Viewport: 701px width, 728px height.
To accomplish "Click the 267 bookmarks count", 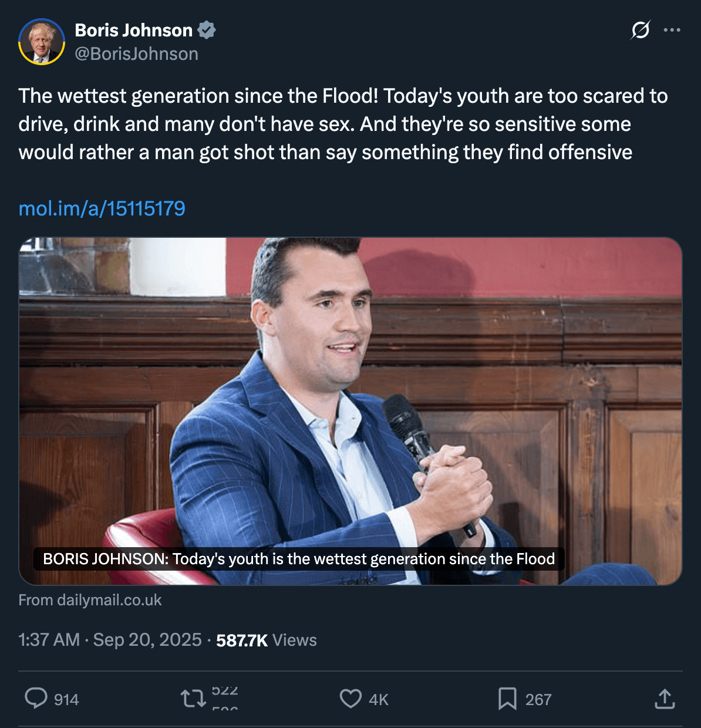I will click(538, 700).
